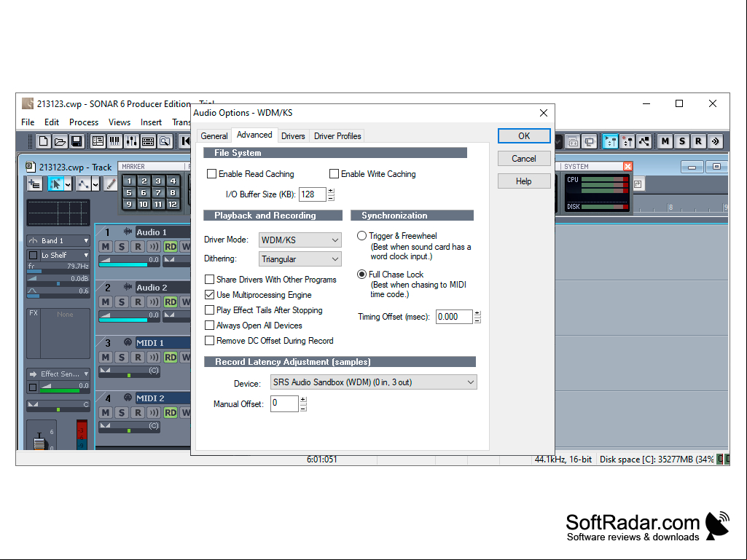This screenshot has width=747, height=560.
Task: Click the Insert track icon in Track view
Action: [35, 184]
